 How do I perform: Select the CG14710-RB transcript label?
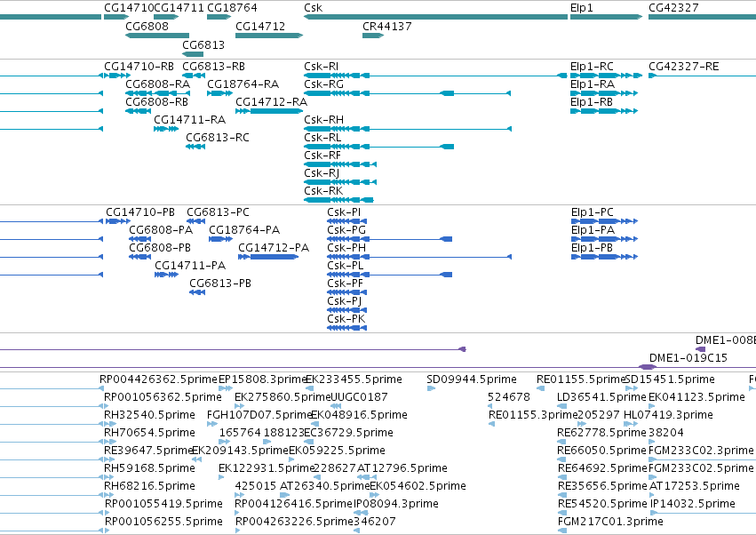tap(139, 66)
